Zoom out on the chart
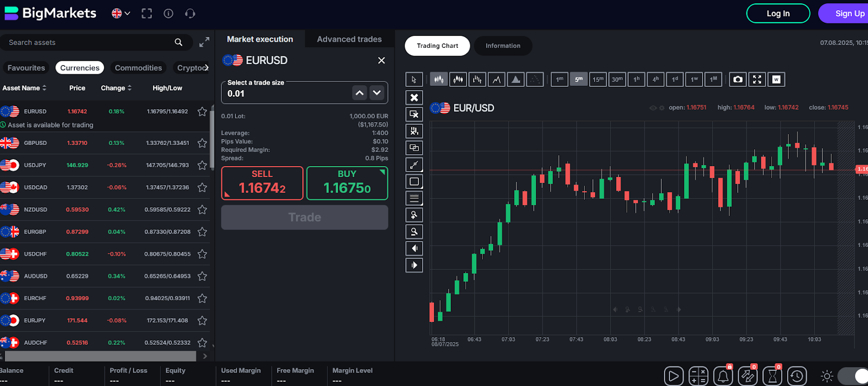Screen dimensions: 868x386 [414, 232]
